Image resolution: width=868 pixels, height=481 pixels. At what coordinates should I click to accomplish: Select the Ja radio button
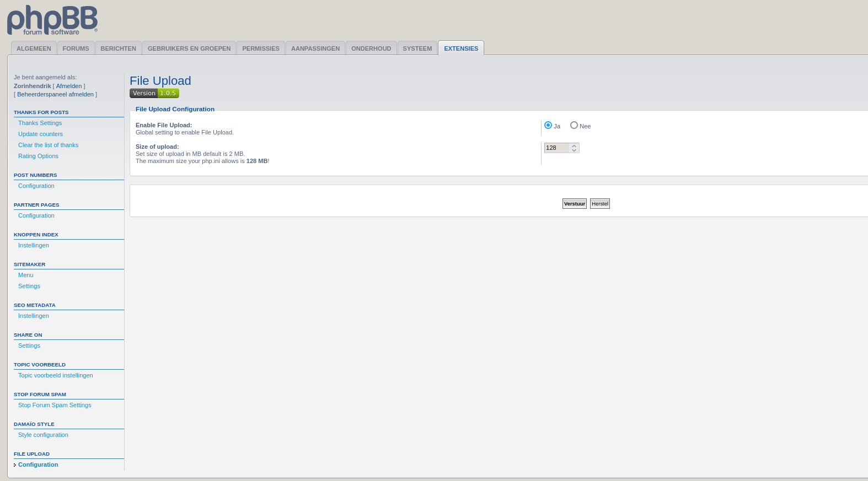pyautogui.click(x=548, y=126)
